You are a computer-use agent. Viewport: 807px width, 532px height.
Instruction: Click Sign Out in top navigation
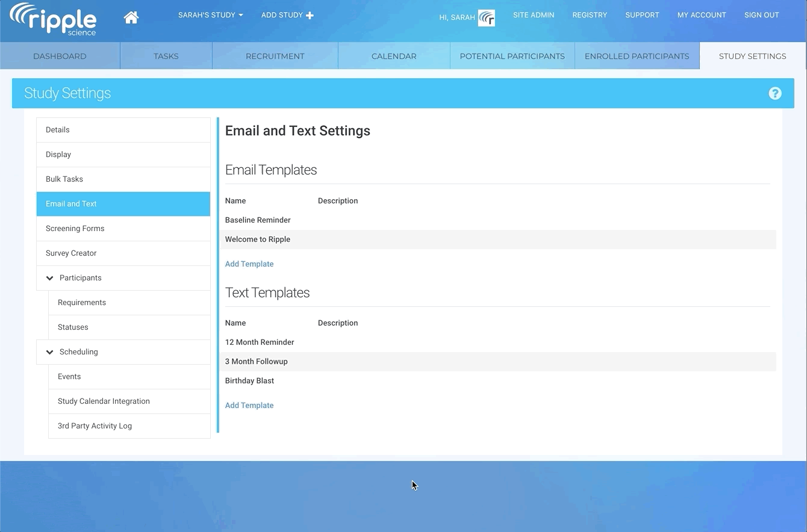point(761,15)
